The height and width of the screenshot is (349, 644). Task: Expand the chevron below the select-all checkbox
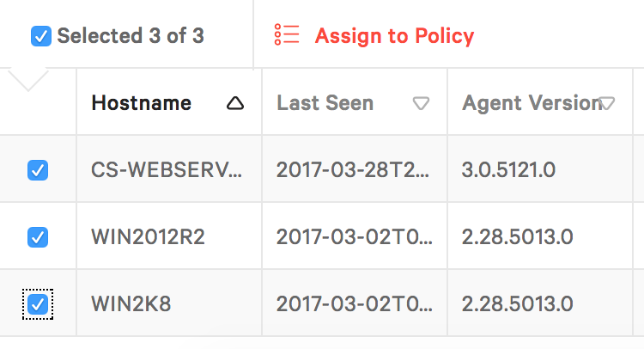click(x=28, y=80)
